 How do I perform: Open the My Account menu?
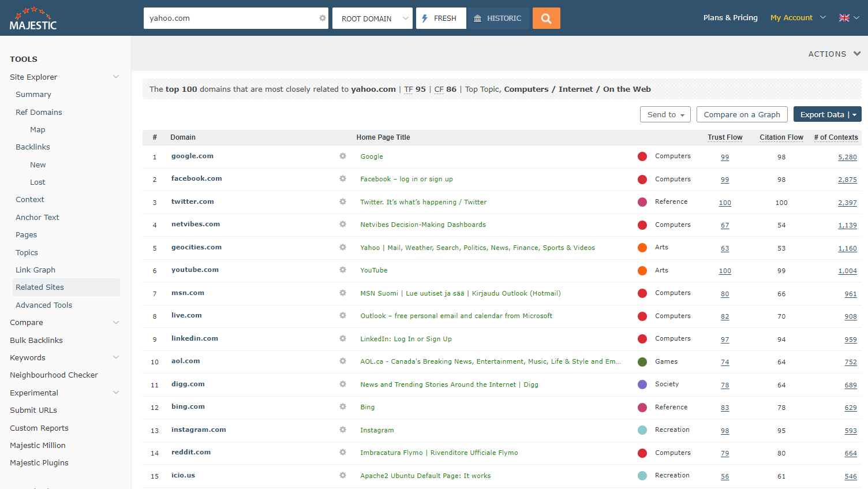pyautogui.click(x=798, y=18)
